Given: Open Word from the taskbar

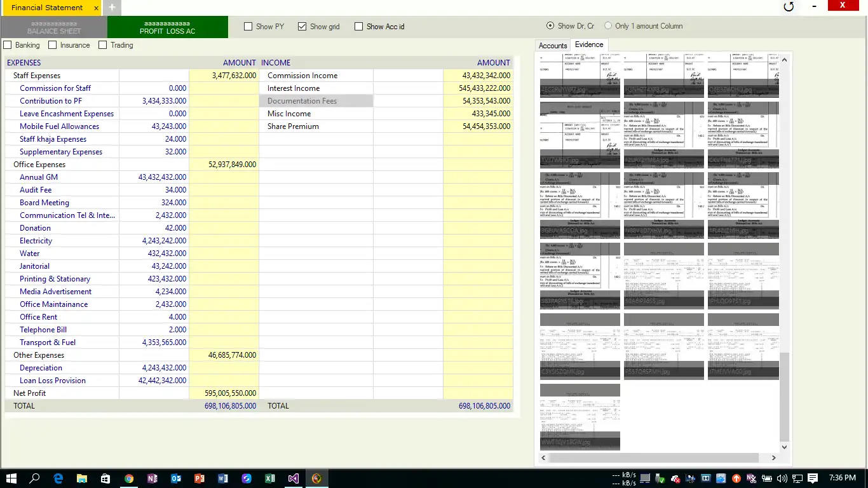Looking at the screenshot, I should coord(222,478).
